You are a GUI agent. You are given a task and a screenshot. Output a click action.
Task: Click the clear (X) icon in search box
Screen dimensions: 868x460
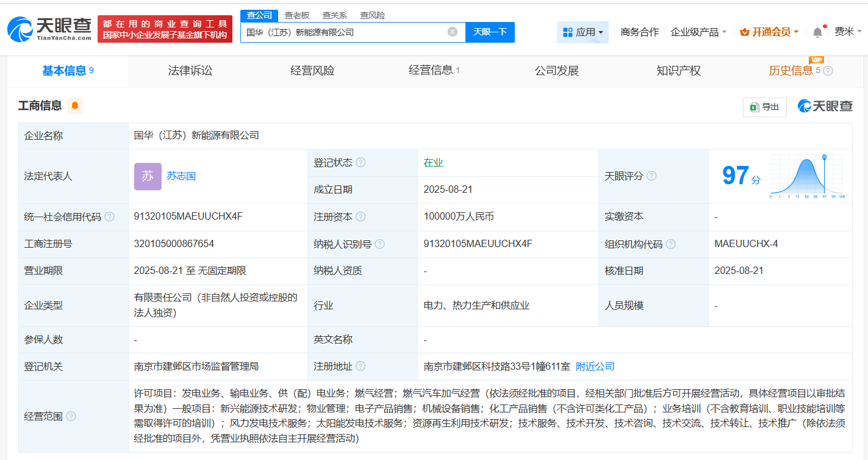451,32
